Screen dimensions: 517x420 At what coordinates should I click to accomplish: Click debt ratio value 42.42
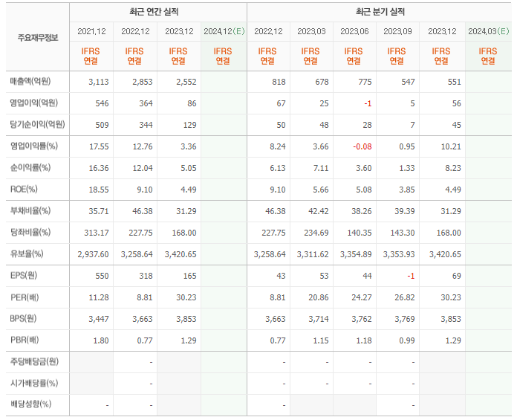coord(319,211)
